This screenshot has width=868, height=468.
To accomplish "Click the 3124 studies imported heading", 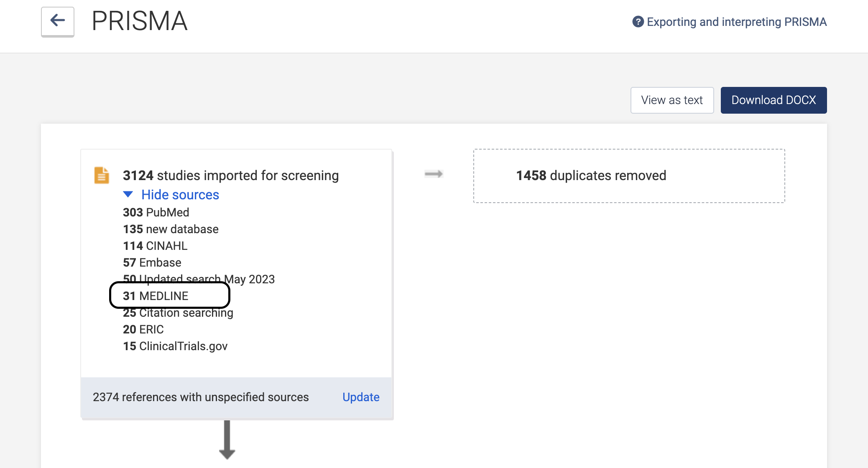I will [x=230, y=175].
